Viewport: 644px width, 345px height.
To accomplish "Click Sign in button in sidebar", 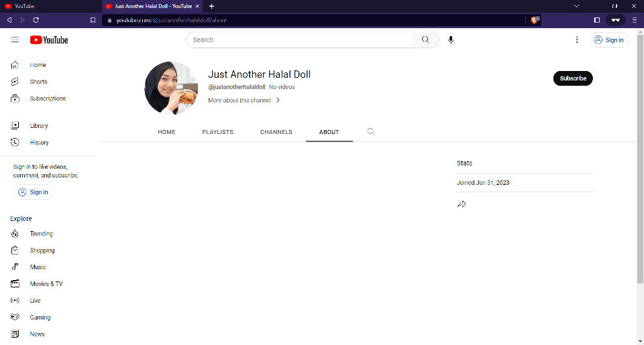I will pos(34,192).
